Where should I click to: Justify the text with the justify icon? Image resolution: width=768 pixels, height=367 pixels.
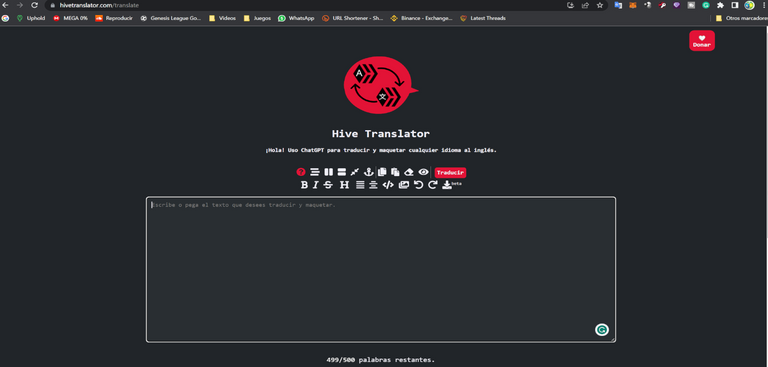click(x=360, y=185)
